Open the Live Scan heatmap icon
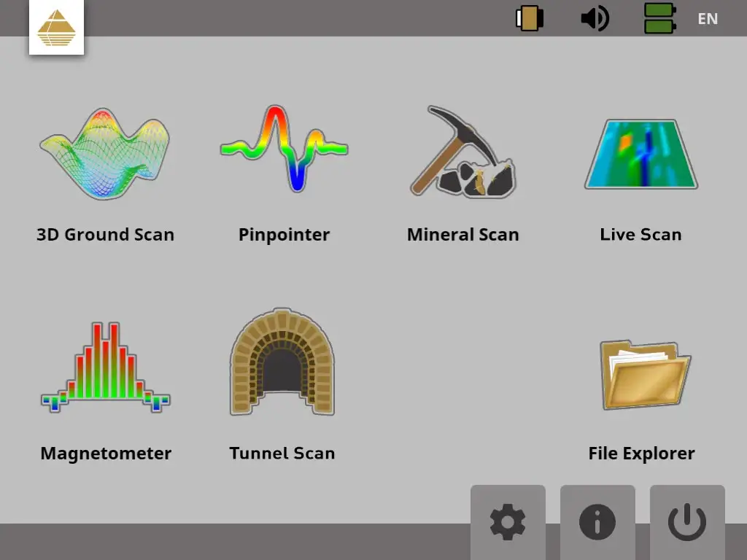This screenshot has height=560, width=747. point(641,154)
